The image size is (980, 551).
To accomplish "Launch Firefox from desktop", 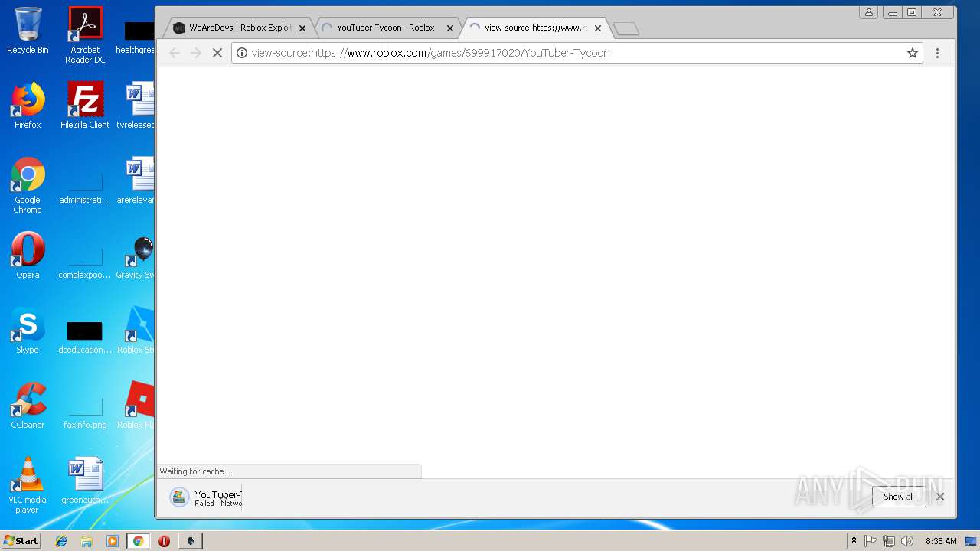I will 28,106.
